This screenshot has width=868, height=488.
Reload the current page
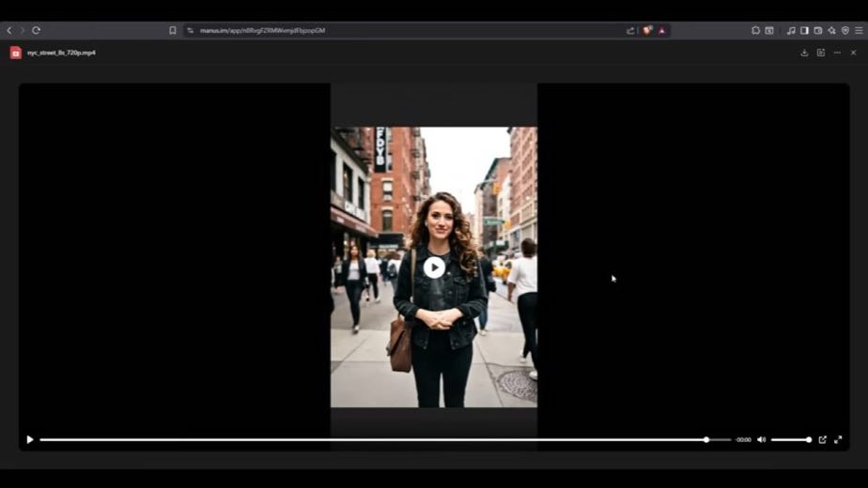tap(36, 30)
